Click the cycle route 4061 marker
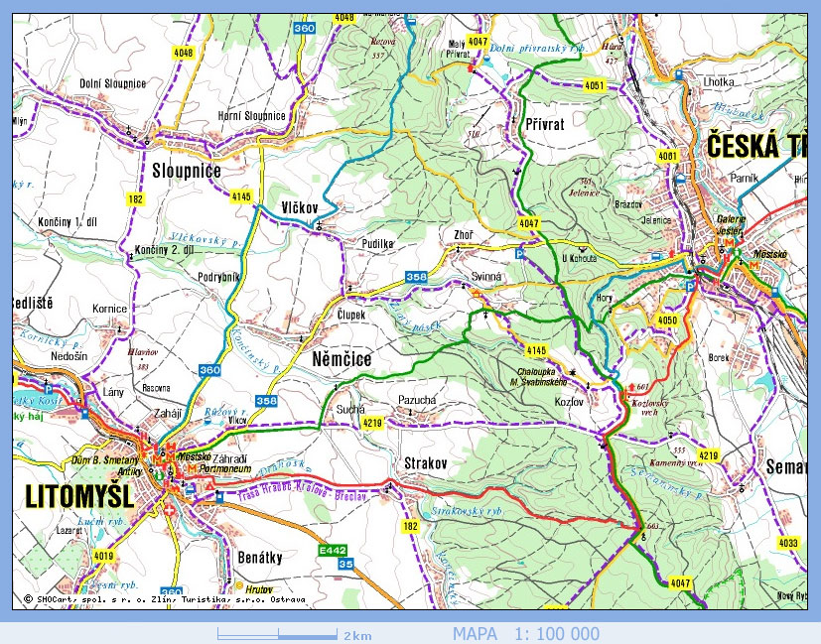 tap(667, 156)
